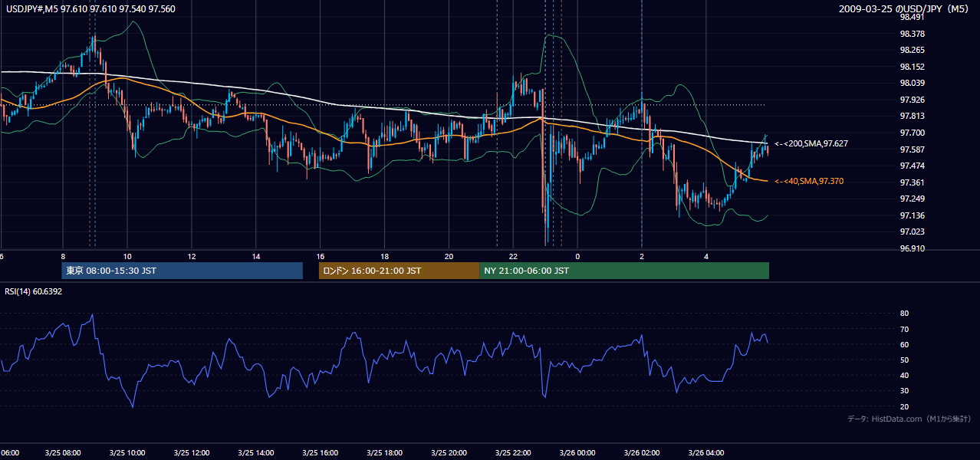The image size is (980, 460).
Task: Click the 3/25 08:00 time label
Action: (63, 453)
